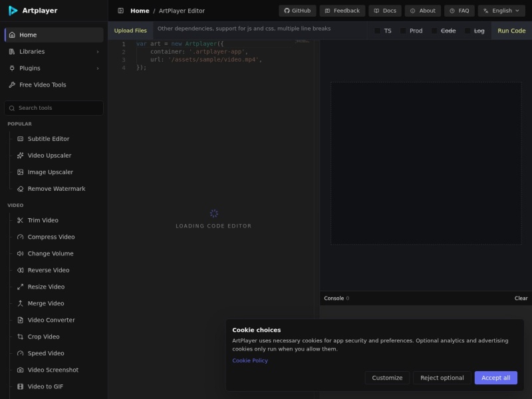Image resolution: width=532 pixels, height=399 pixels.
Task: Click the Video to GIF film icon
Action: [x=21, y=386]
